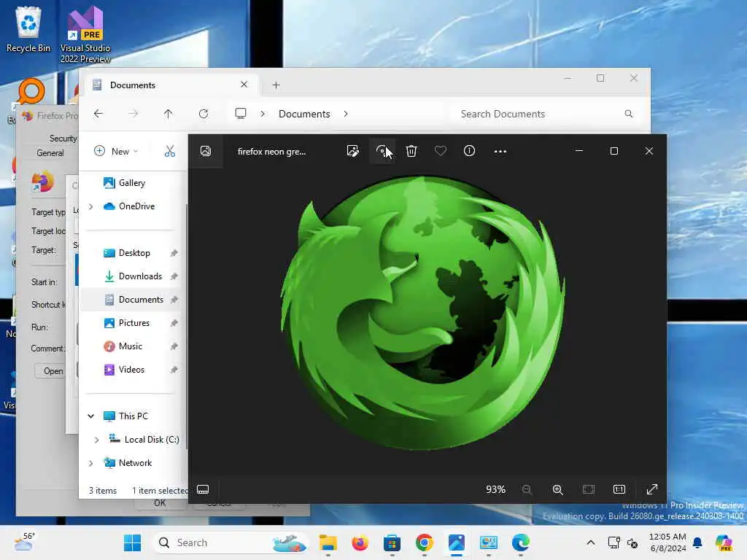Click the Edit image icon in Photos
747x560 pixels.
[x=352, y=152]
